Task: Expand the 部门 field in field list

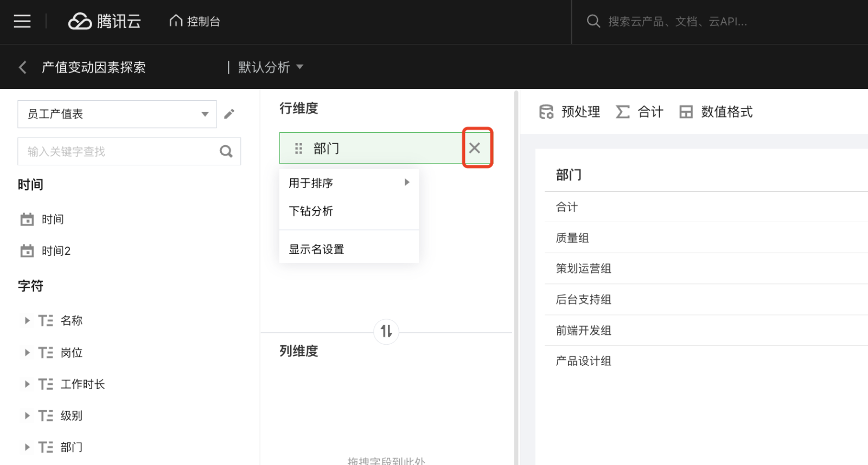Action: coord(27,447)
